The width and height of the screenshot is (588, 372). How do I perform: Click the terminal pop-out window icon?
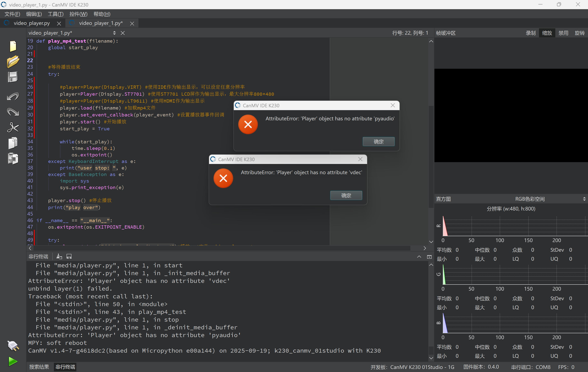tap(429, 257)
